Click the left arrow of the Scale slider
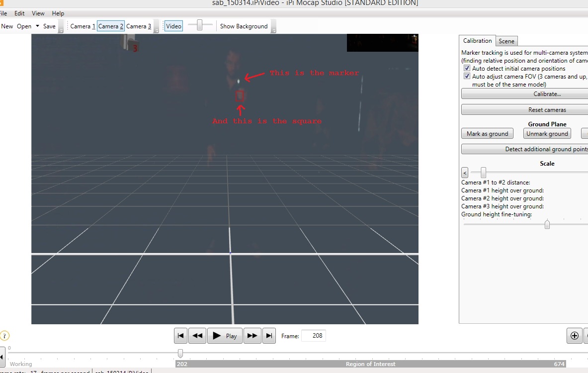This screenshot has width=588, height=373. 465,173
